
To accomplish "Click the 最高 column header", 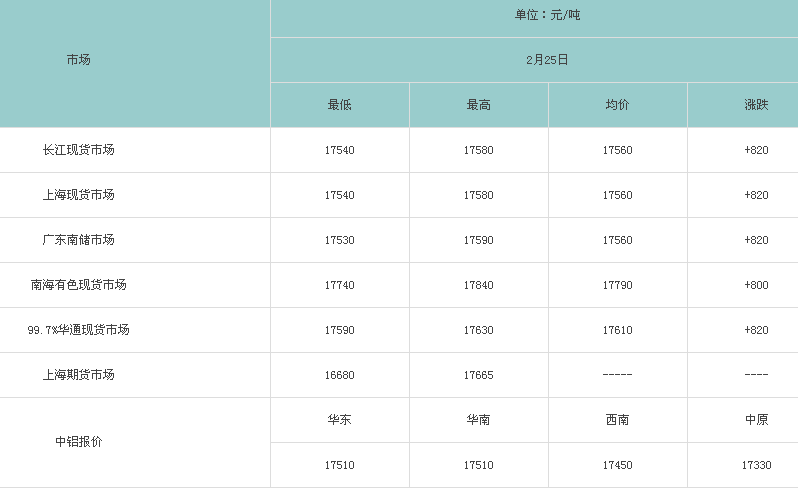I will 478,105.
